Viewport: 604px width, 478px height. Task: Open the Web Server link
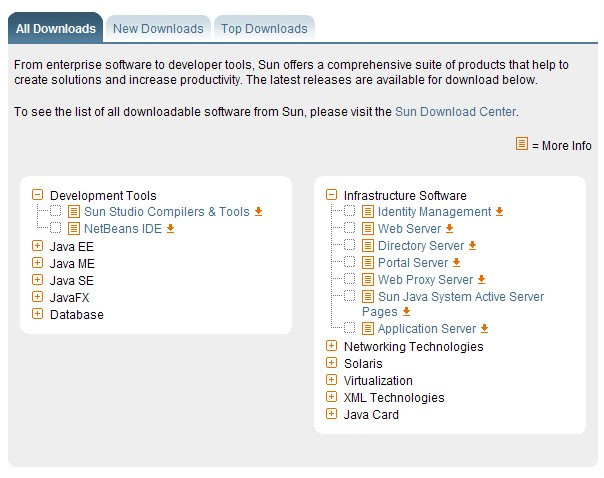tap(409, 228)
